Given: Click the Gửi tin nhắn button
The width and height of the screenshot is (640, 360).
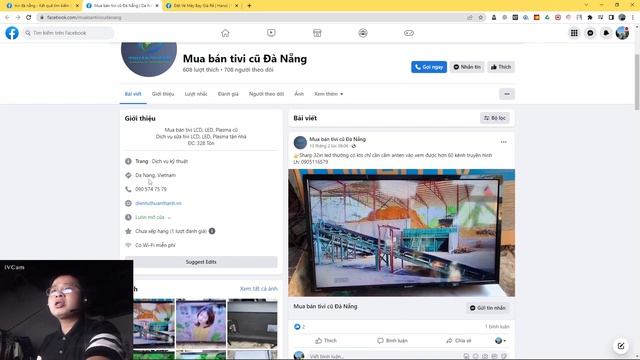Looking at the screenshot, I should coord(488,308).
